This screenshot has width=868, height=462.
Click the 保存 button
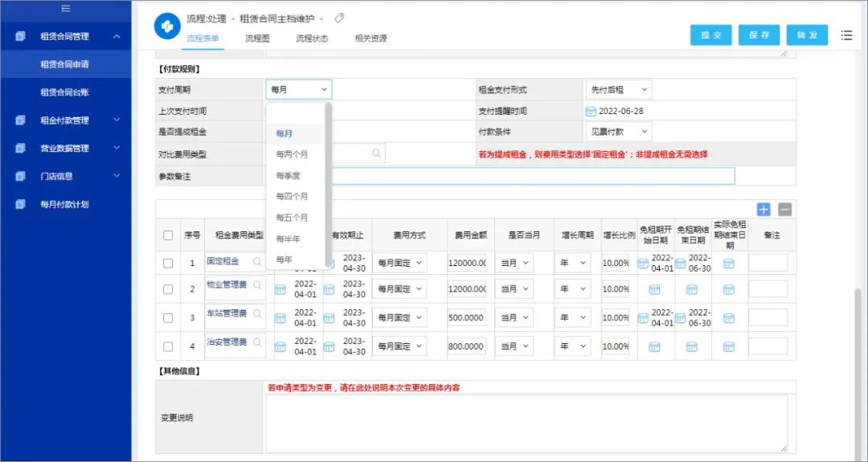(x=759, y=35)
